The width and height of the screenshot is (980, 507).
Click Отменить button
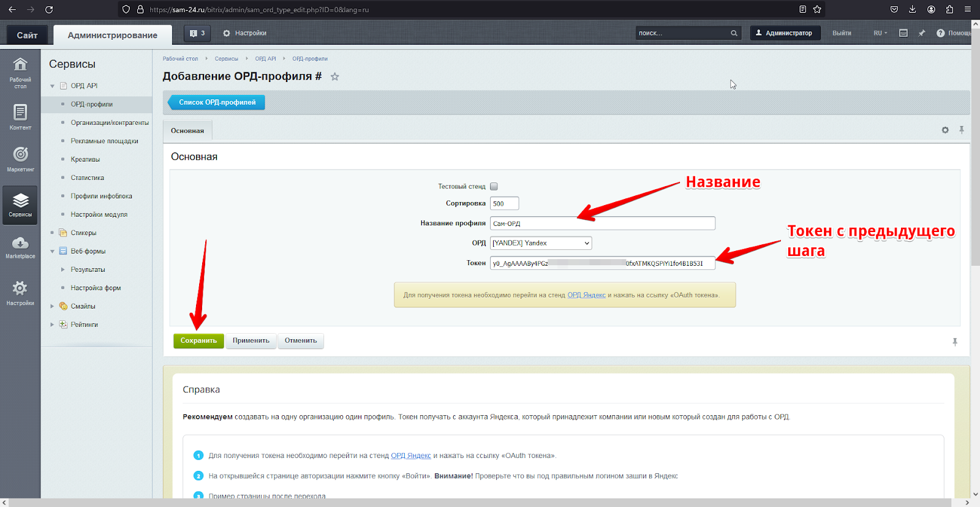(301, 340)
